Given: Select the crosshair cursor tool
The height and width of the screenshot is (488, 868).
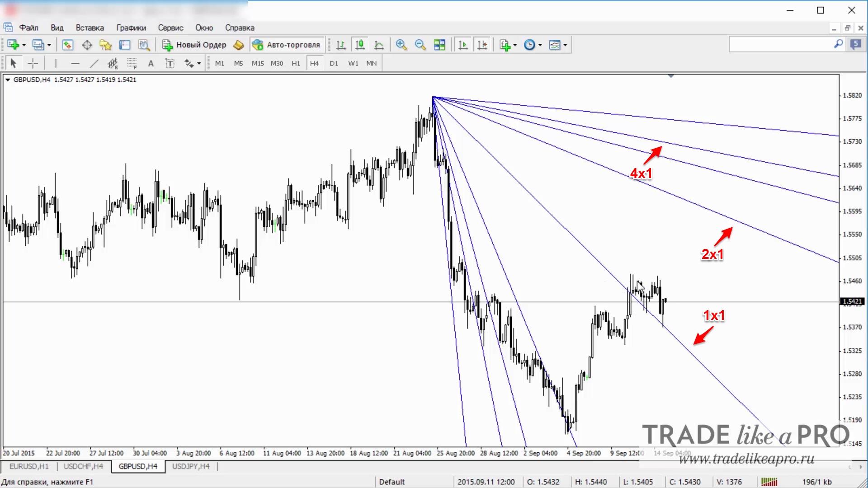Looking at the screenshot, I should pyautogui.click(x=33, y=63).
